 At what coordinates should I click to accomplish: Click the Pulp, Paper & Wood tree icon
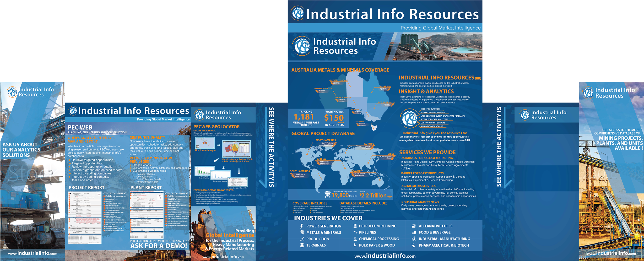coord(355,245)
